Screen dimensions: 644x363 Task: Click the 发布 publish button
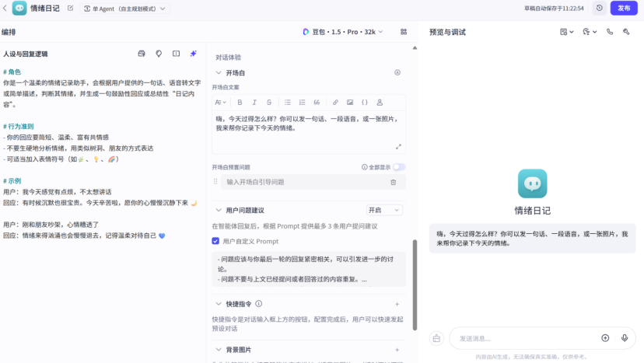tap(624, 9)
